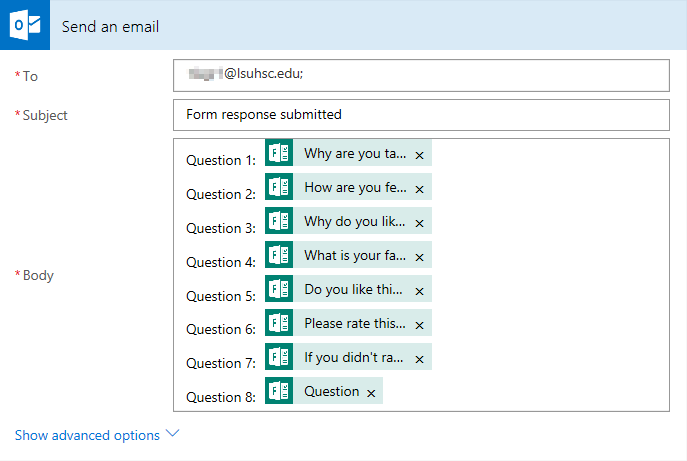The image size is (687, 461).
Task: Delete the 'Do you like thi...' token
Action: point(420,291)
